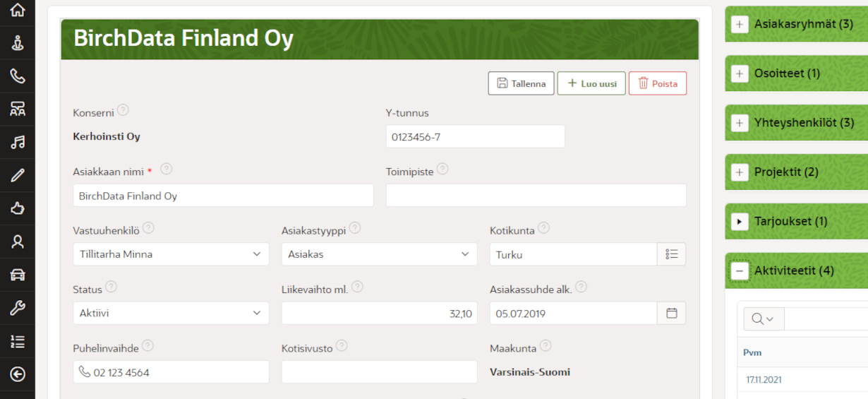Screen dimensions: 868x399
Task: Expand the Yhteyshenkilöt (3) section
Action: tap(739, 123)
